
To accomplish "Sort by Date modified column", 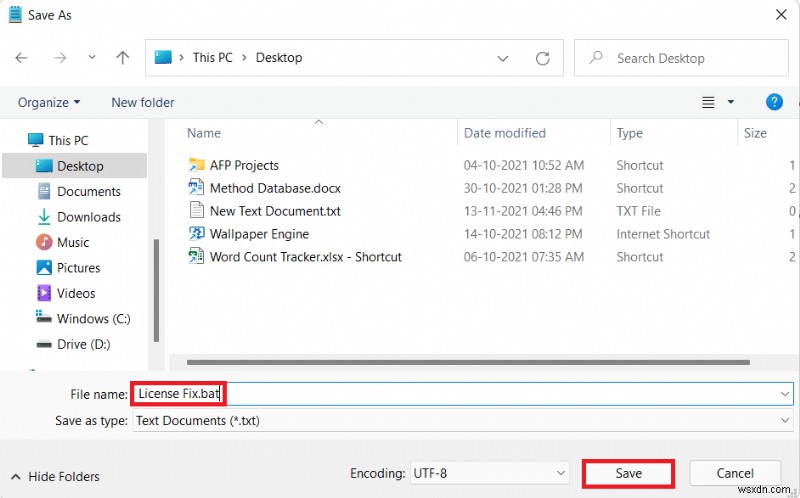I will click(x=505, y=133).
